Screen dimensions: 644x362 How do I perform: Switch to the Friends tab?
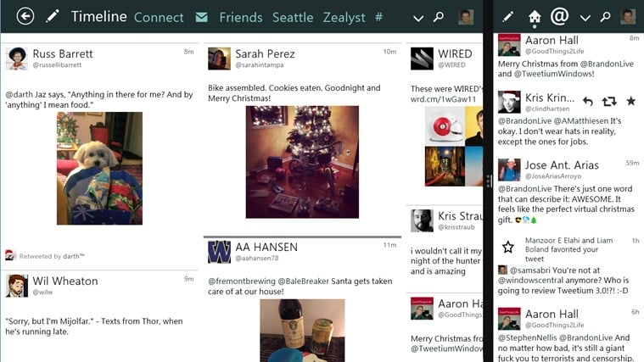[x=241, y=17]
